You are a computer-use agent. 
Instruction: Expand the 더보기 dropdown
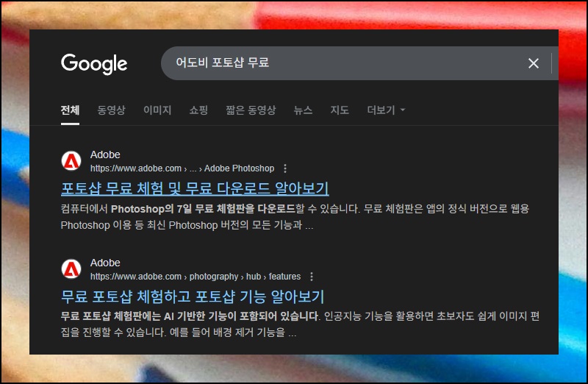pos(386,110)
